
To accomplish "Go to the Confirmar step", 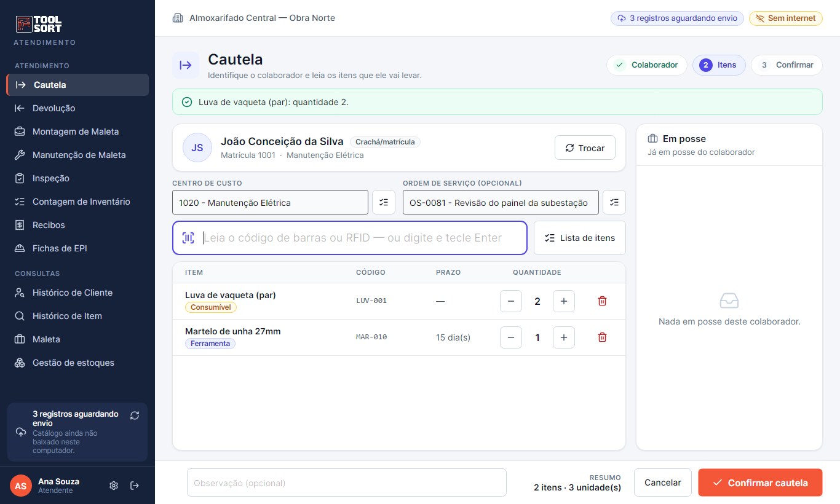I will pos(787,65).
